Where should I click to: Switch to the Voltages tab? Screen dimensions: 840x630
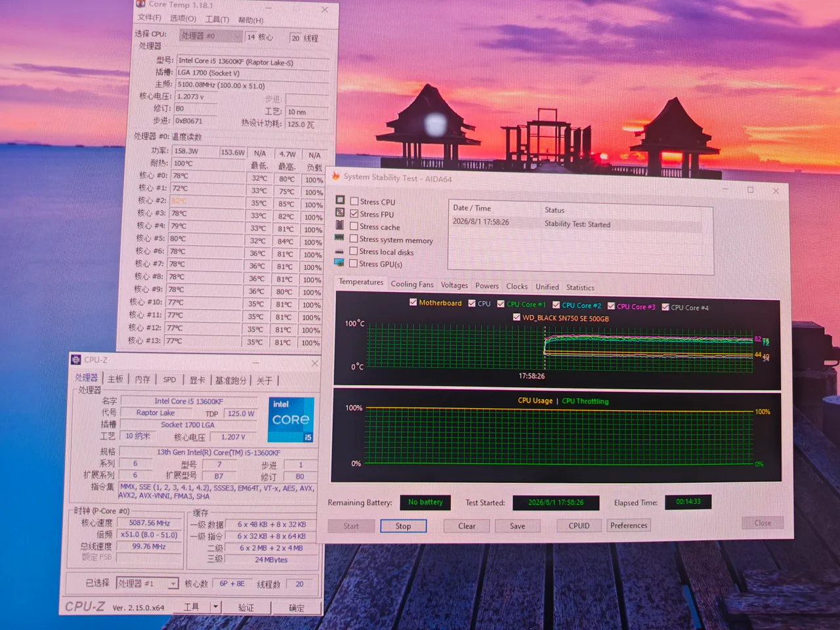tap(454, 285)
